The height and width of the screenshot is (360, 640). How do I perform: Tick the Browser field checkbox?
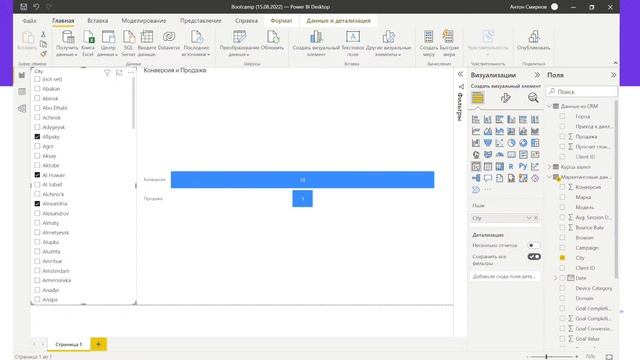[x=562, y=238]
